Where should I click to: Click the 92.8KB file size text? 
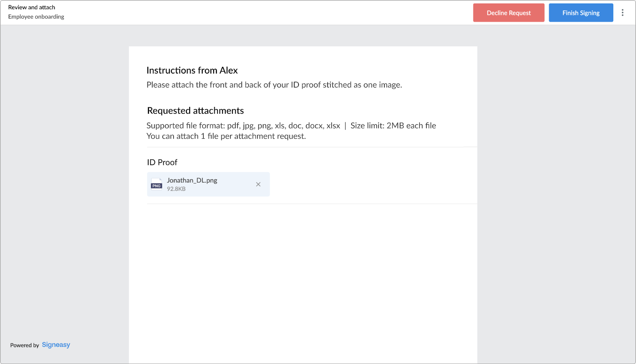pos(176,189)
